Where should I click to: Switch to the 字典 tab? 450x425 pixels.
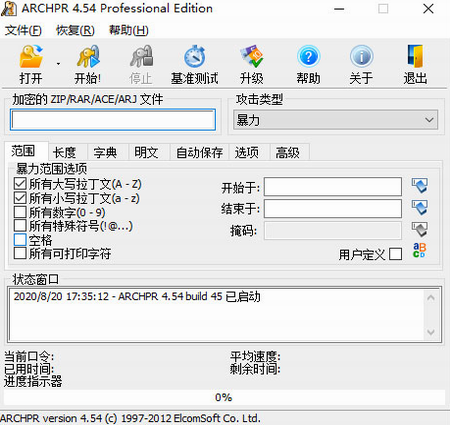105,153
